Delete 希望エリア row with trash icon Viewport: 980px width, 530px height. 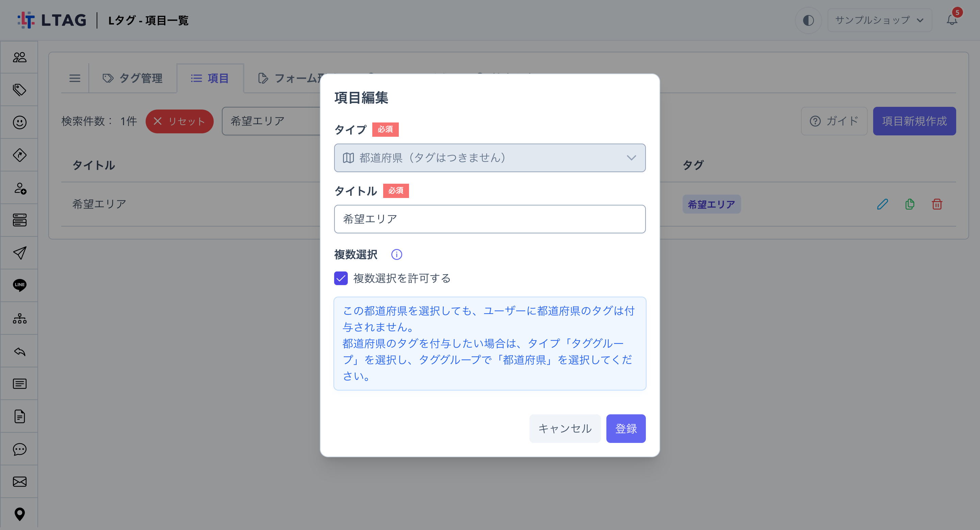click(937, 204)
